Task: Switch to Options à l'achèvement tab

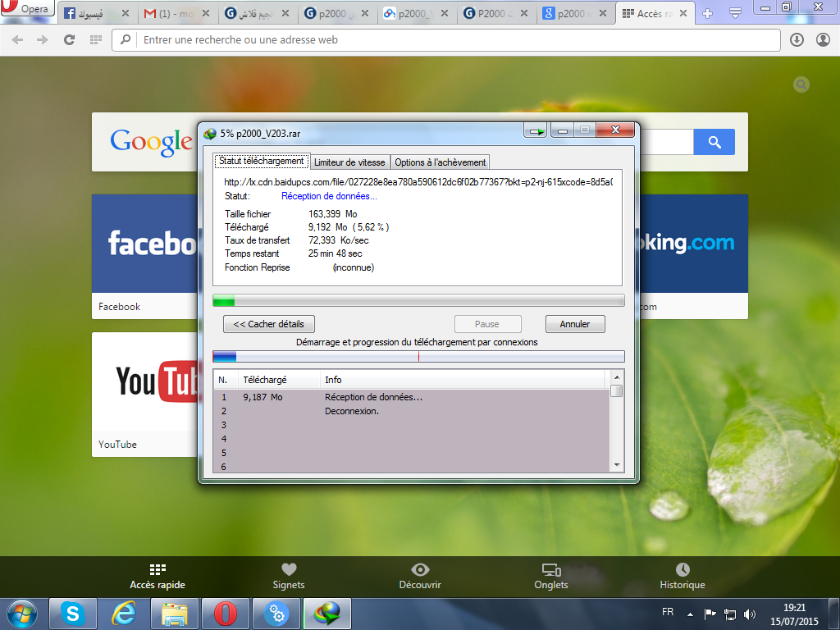Action: point(440,162)
